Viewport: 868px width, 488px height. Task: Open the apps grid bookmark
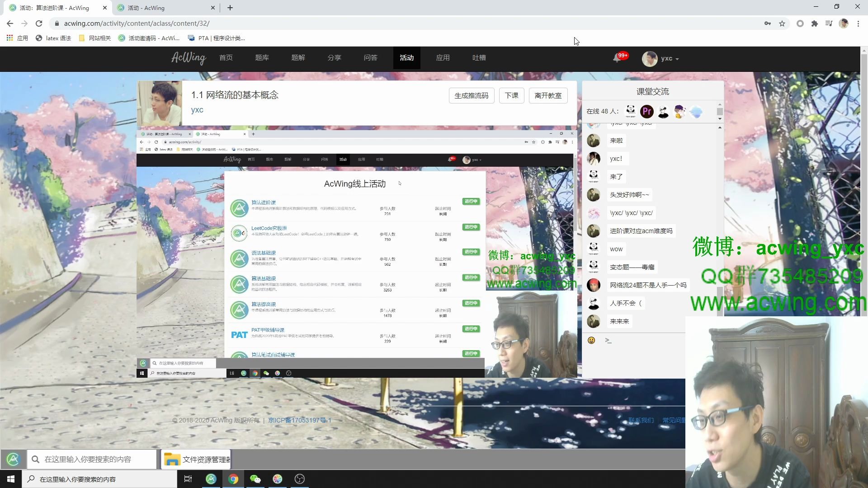(17, 38)
